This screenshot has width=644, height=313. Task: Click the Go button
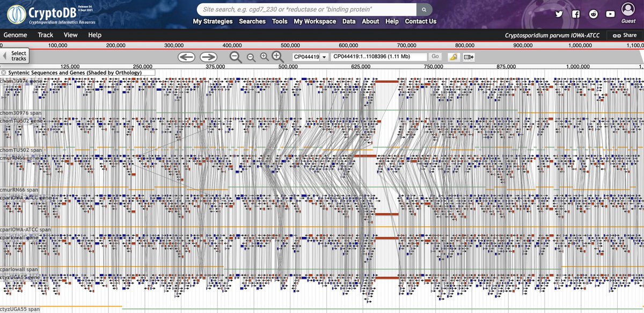pyautogui.click(x=435, y=56)
